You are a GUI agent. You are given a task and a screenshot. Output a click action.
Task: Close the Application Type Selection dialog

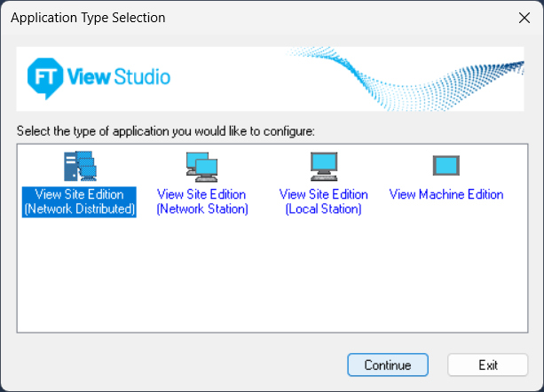click(523, 18)
